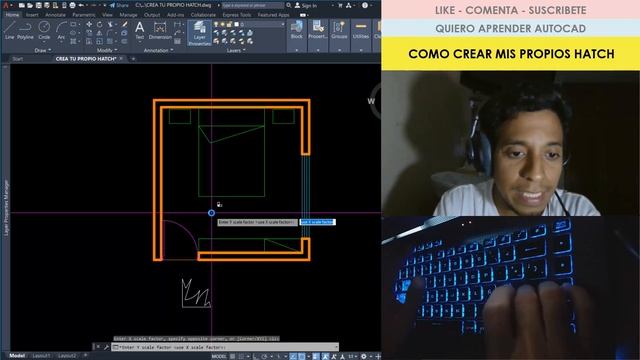The width and height of the screenshot is (640, 360).
Task: Select the CREA TU PROPIO HATCH file tab
Action: coord(86,59)
